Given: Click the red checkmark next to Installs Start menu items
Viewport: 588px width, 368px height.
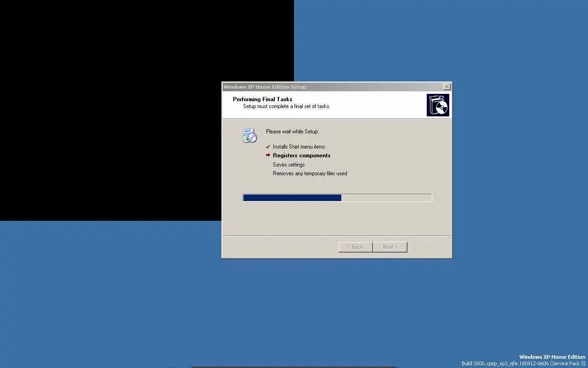Looking at the screenshot, I should pyautogui.click(x=268, y=147).
